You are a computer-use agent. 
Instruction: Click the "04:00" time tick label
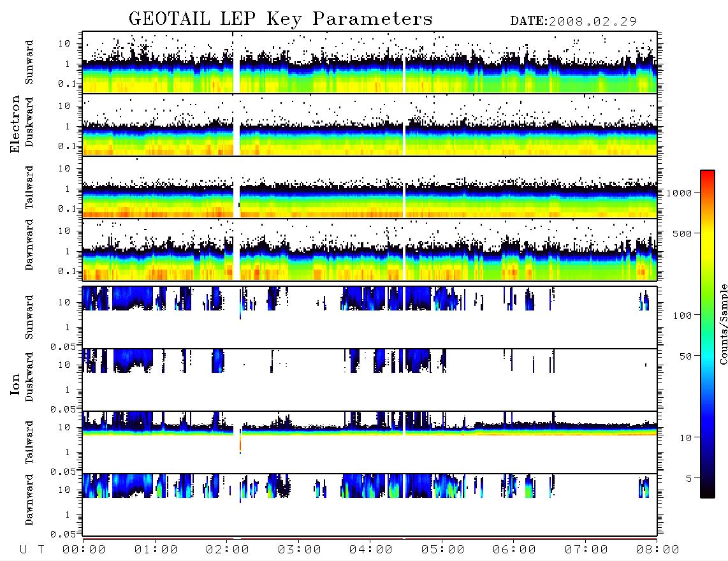pyautogui.click(x=371, y=550)
